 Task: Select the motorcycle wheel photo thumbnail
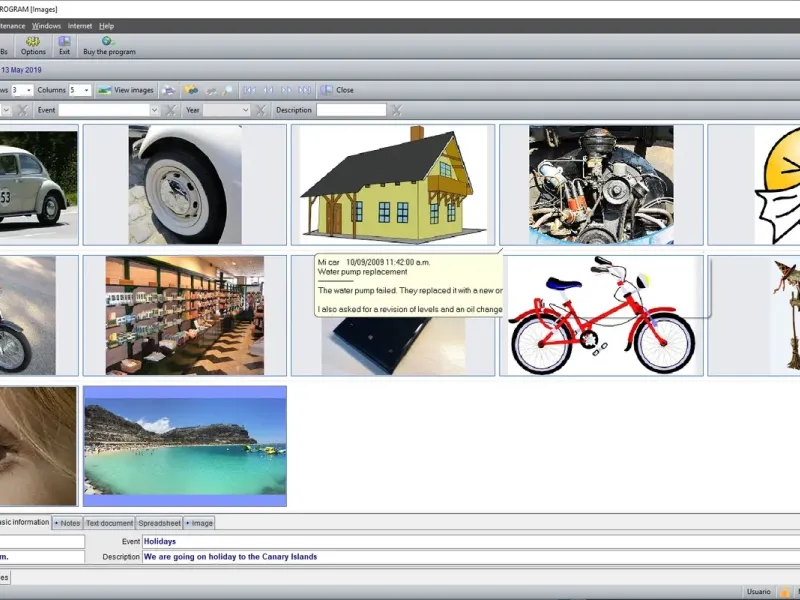point(39,316)
